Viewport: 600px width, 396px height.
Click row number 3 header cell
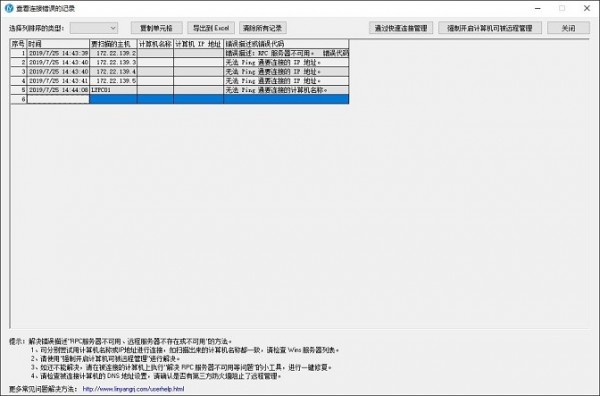(x=19, y=72)
